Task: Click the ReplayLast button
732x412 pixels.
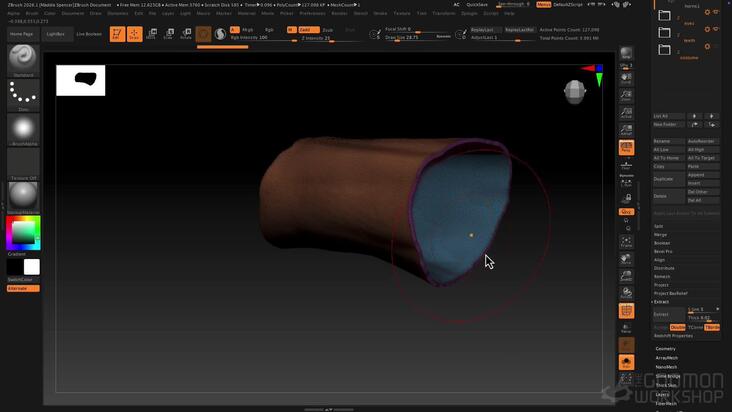Action: coord(484,30)
